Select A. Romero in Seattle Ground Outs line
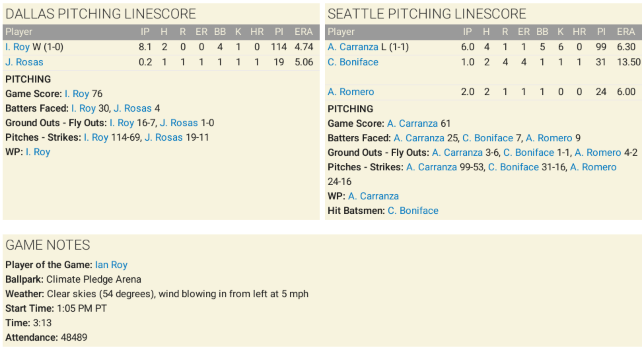 (598, 153)
